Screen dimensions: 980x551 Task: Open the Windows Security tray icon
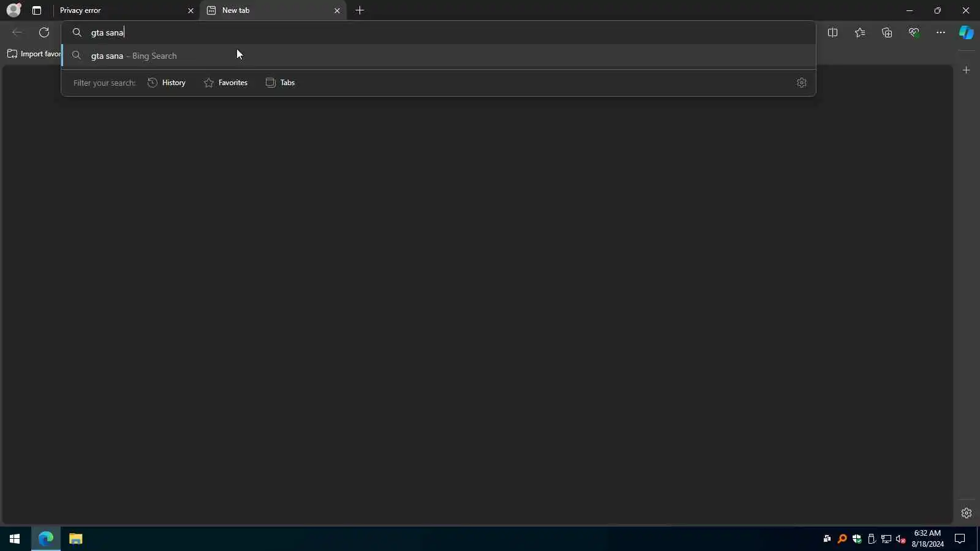coord(857,539)
